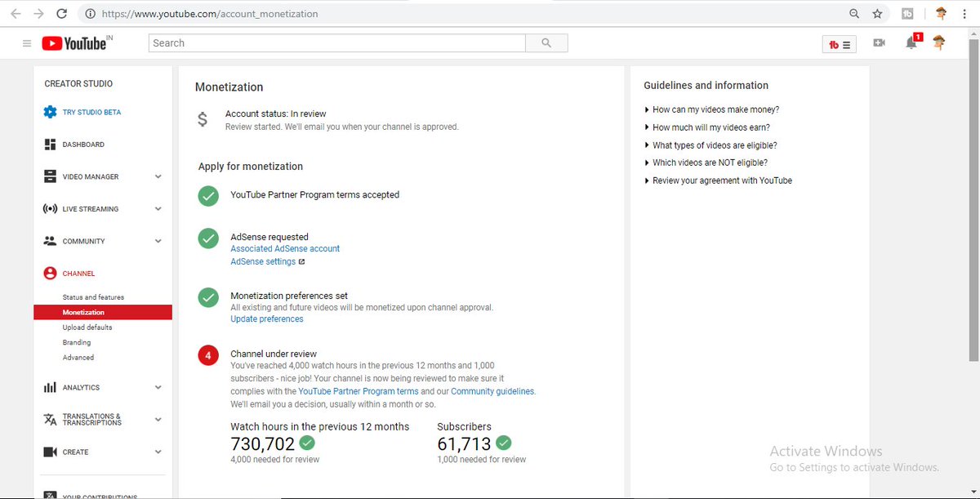Click the TRY STUDIO BETA link text
The height and width of the screenshot is (499, 980).
pos(91,112)
